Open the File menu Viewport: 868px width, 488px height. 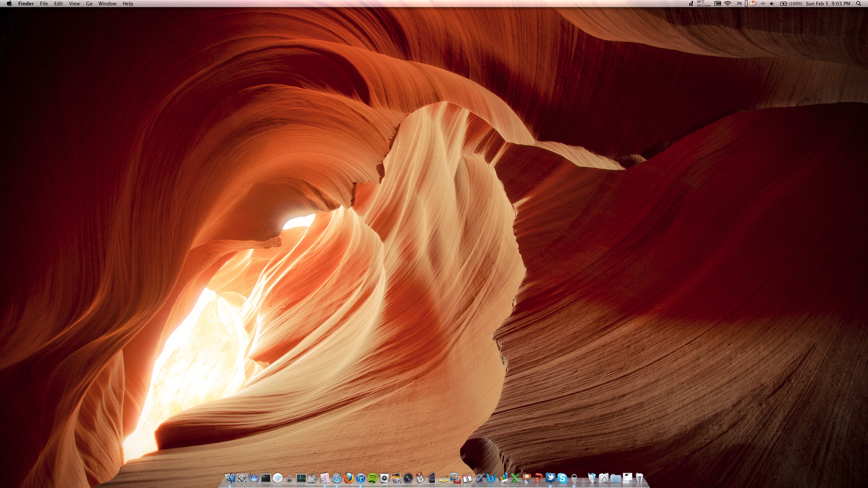[44, 4]
